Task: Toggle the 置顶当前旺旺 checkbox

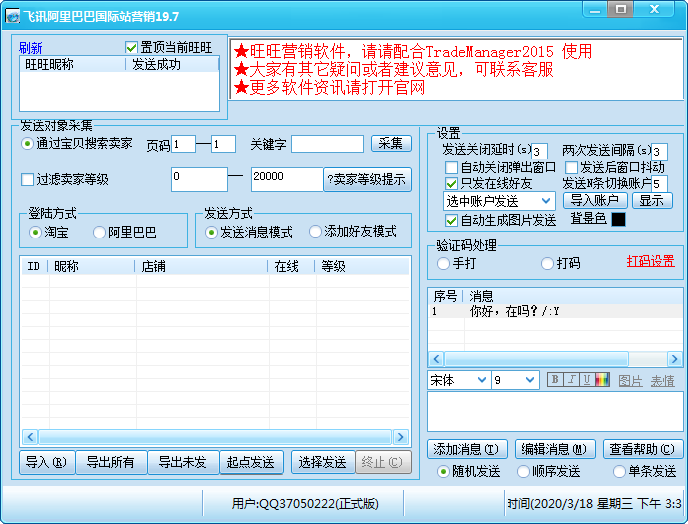Action: click(131, 48)
